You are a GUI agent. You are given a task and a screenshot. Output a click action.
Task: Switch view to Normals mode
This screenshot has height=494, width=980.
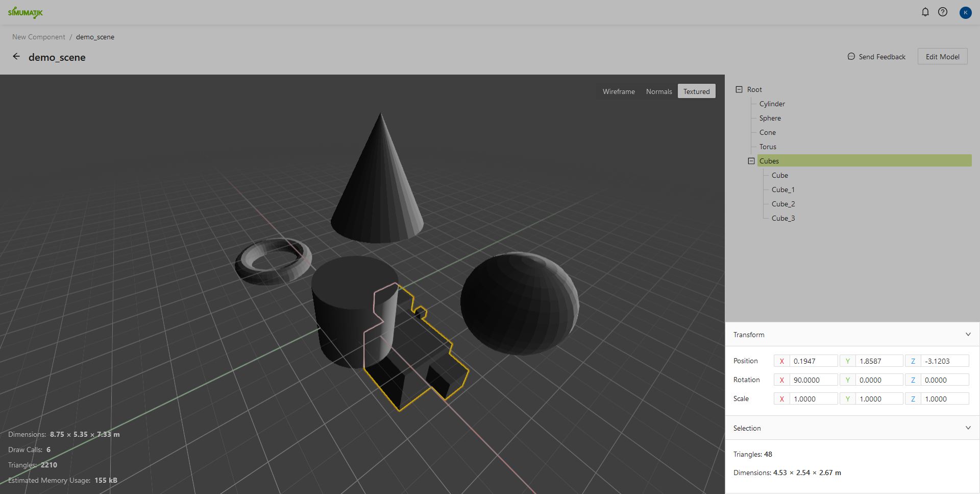pyautogui.click(x=658, y=91)
